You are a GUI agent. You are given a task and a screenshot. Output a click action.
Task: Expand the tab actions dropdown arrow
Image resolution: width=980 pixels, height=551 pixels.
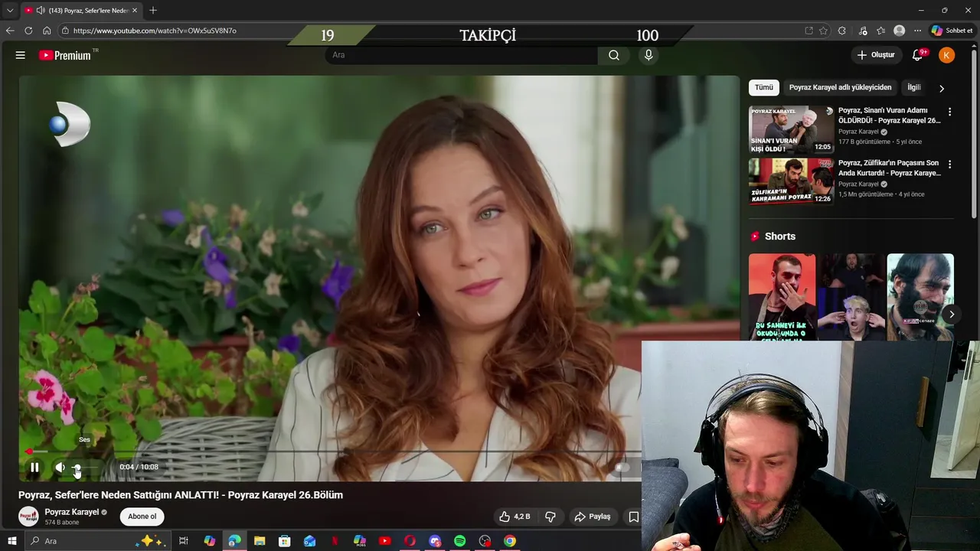tap(9, 10)
